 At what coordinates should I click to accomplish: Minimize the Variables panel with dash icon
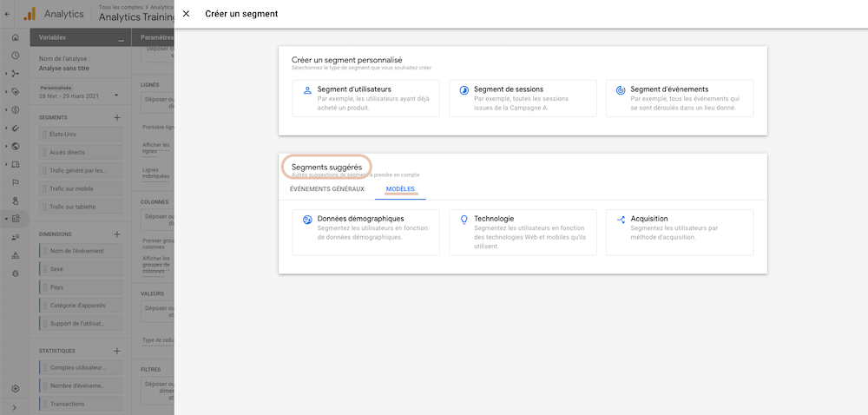pyautogui.click(x=122, y=40)
